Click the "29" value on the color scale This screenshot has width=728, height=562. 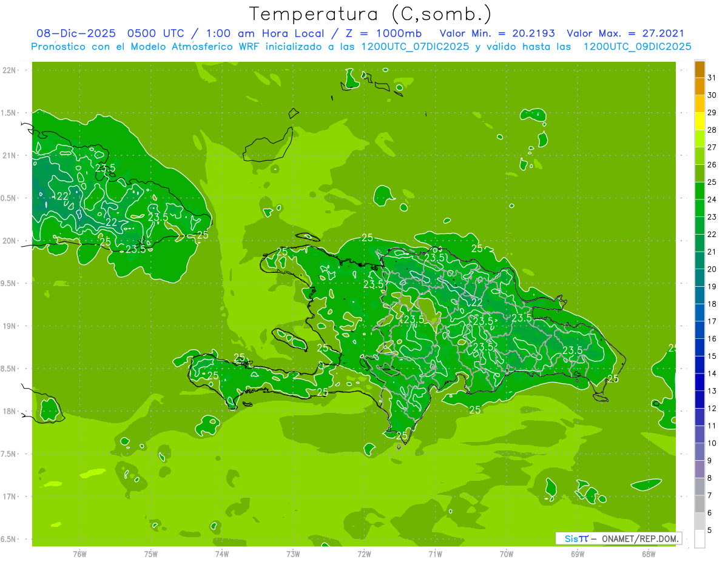pyautogui.click(x=712, y=112)
